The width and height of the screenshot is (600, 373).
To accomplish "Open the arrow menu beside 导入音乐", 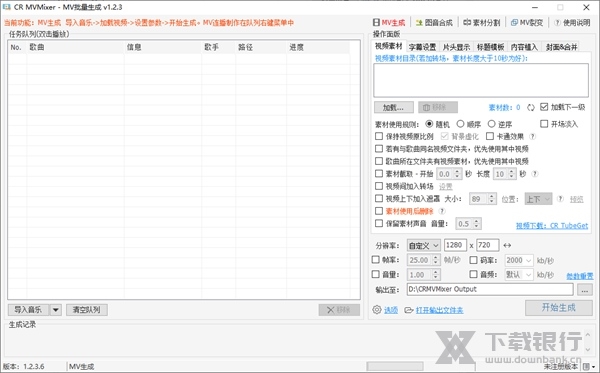I will (55, 310).
